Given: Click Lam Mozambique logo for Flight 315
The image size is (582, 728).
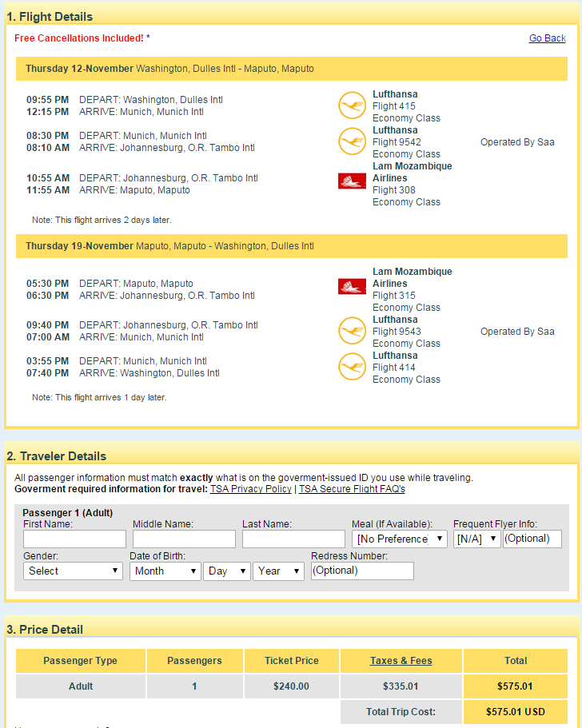Looking at the screenshot, I should [x=352, y=286].
